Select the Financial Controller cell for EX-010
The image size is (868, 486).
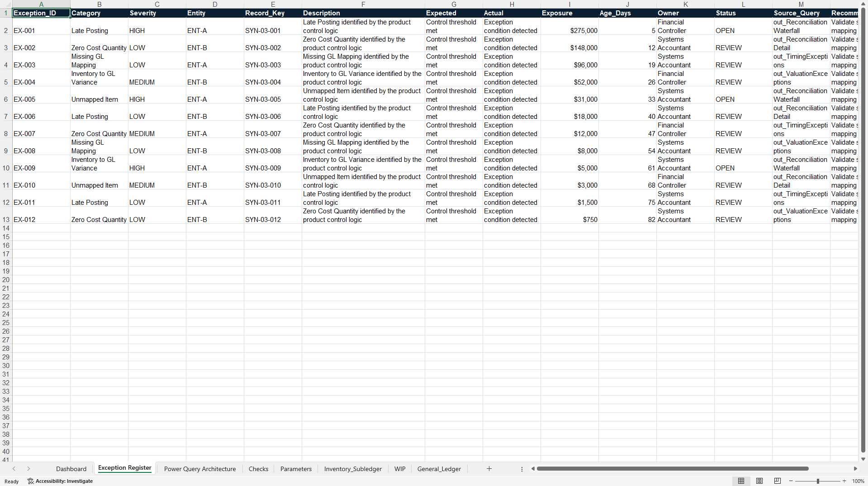click(685, 181)
